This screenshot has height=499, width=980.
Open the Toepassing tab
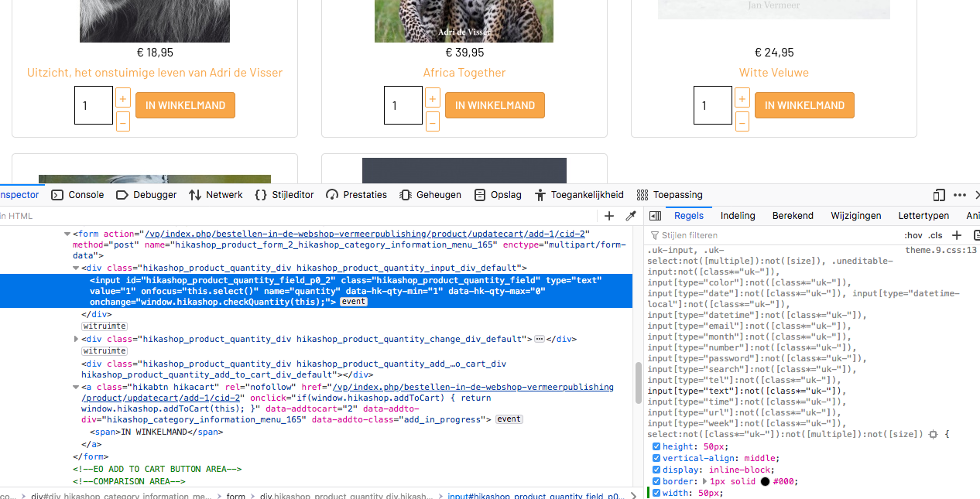tap(670, 195)
